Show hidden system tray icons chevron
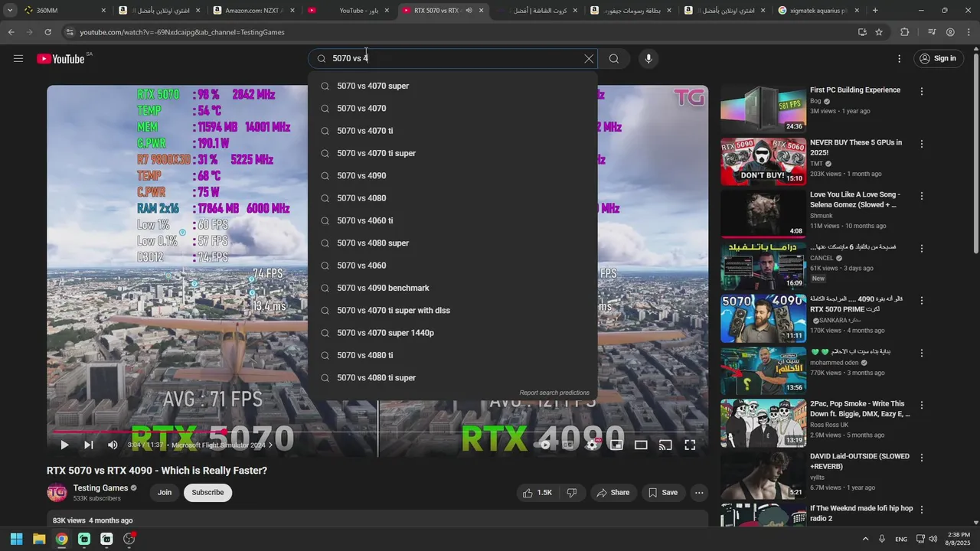 tap(865, 539)
